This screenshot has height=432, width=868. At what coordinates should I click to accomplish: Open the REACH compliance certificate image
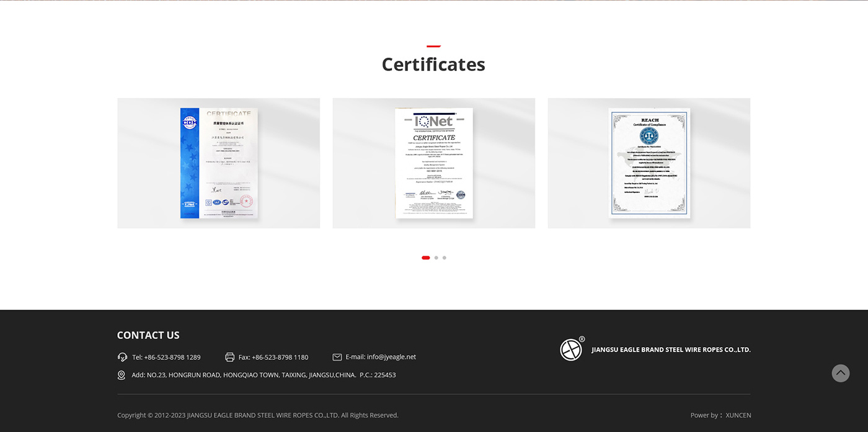(x=649, y=163)
